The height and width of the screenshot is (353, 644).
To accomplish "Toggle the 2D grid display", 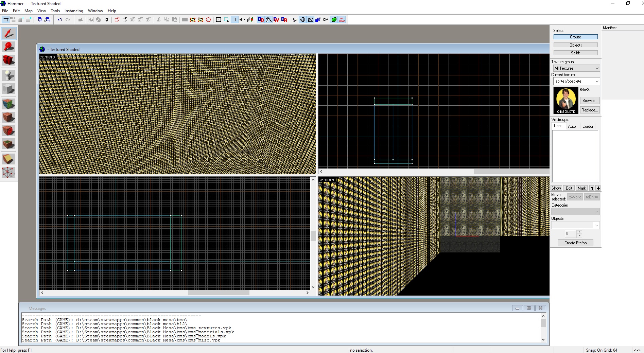I will (x=6, y=20).
